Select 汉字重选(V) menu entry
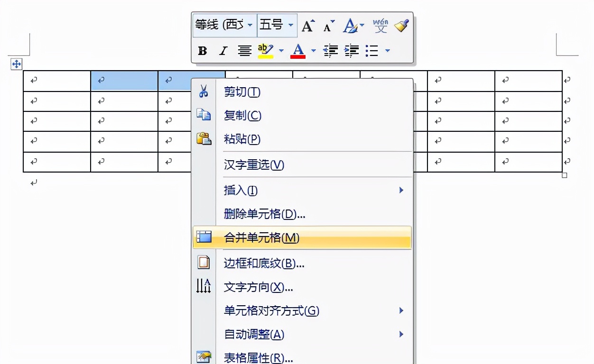This screenshot has width=594, height=364. tap(302, 165)
